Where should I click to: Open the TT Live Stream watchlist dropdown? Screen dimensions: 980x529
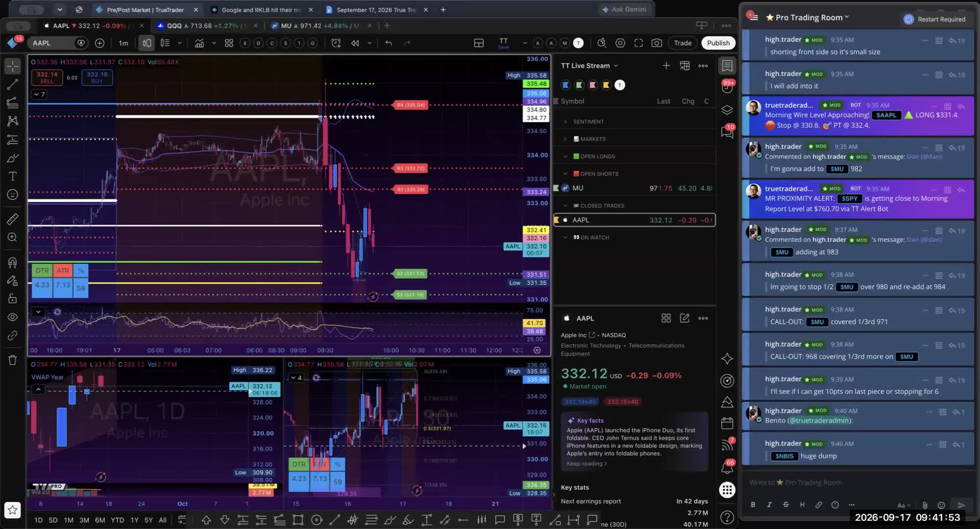pyautogui.click(x=589, y=66)
